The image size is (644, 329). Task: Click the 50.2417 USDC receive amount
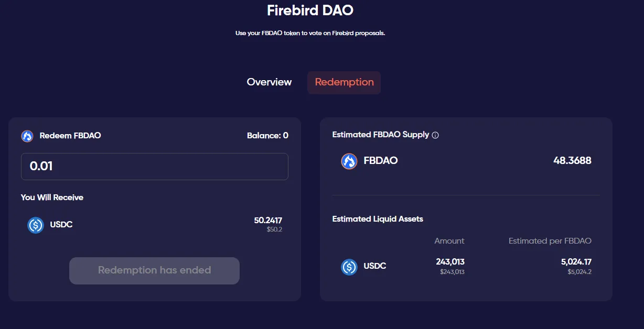pos(268,221)
